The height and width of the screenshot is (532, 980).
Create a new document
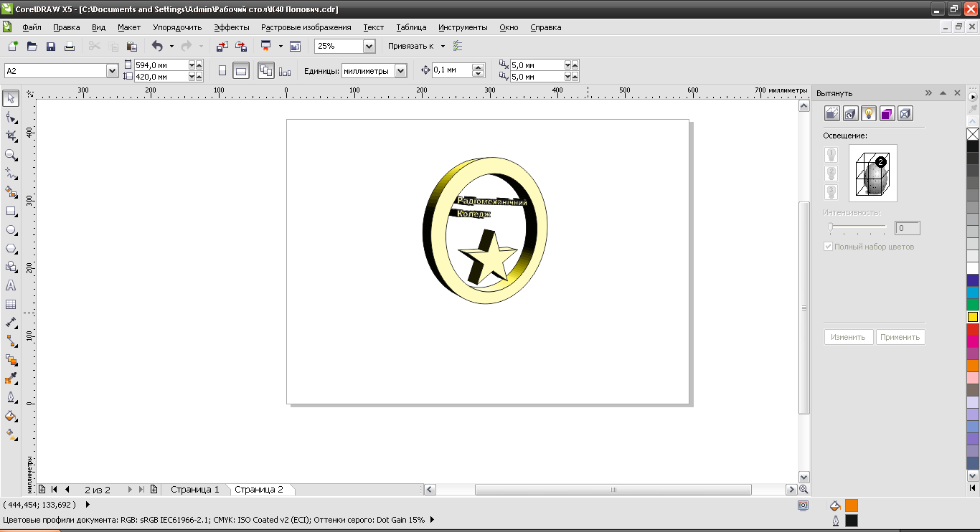tap(13, 46)
